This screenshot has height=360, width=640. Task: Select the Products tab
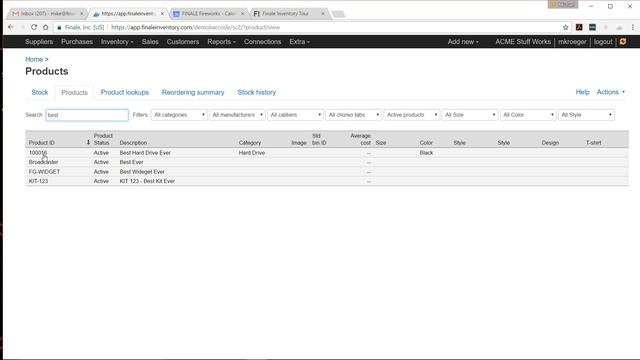click(74, 93)
